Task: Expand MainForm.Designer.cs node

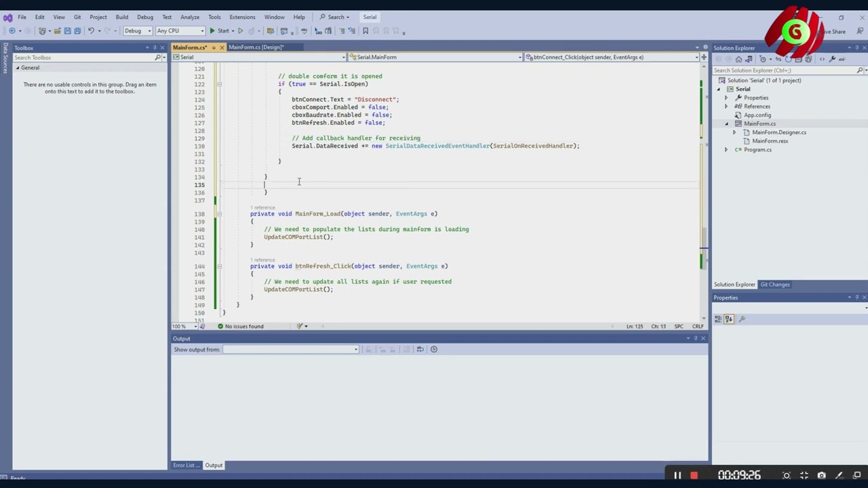Action: pyautogui.click(x=734, y=132)
